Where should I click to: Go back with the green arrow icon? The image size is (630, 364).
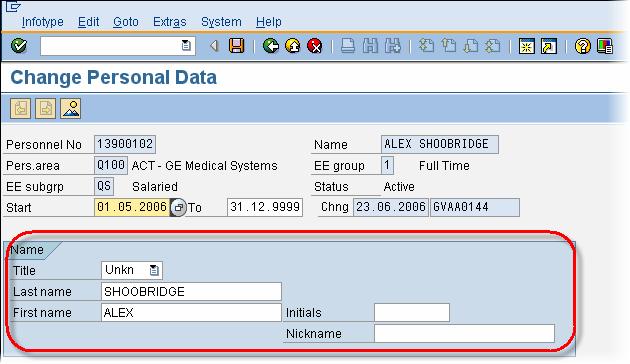pos(271,46)
